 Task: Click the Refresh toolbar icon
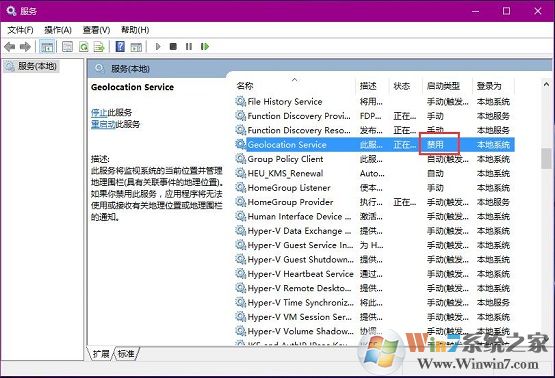point(84,47)
